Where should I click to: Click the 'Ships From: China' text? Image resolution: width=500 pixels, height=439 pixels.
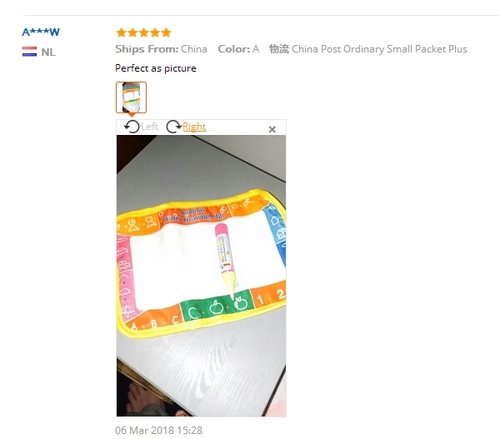[161, 49]
